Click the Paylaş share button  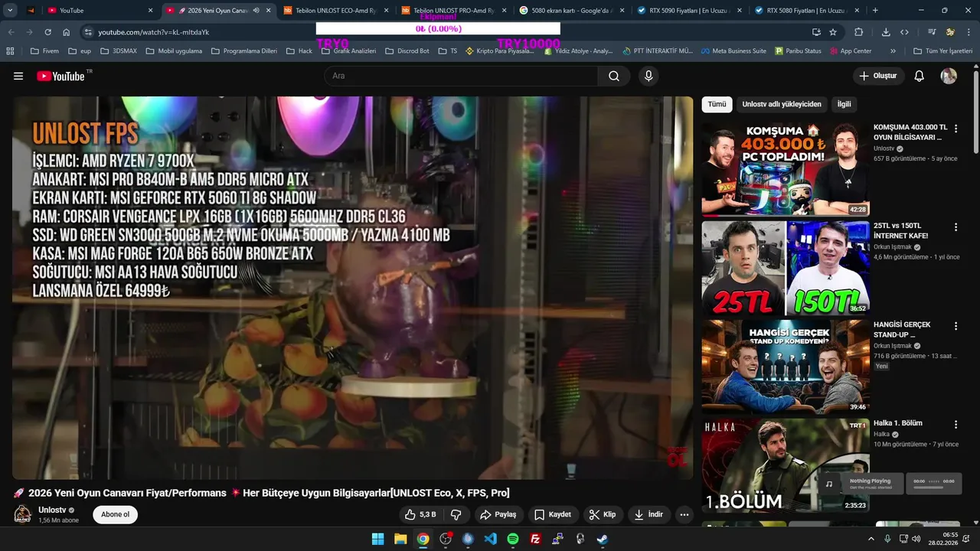click(498, 514)
